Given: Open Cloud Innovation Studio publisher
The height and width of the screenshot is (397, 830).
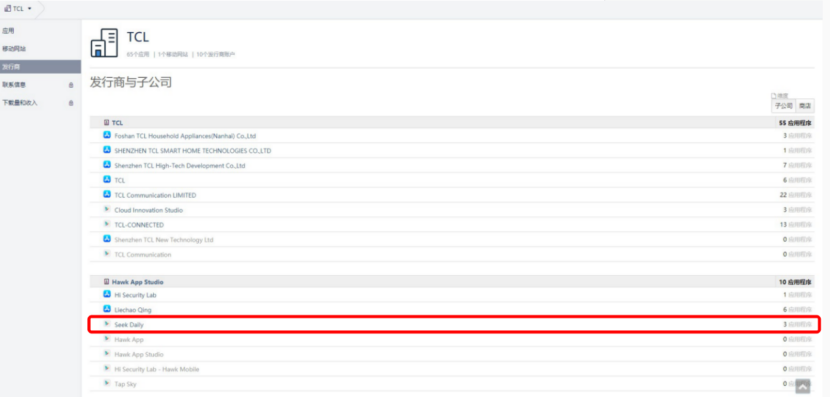Looking at the screenshot, I should [x=149, y=210].
